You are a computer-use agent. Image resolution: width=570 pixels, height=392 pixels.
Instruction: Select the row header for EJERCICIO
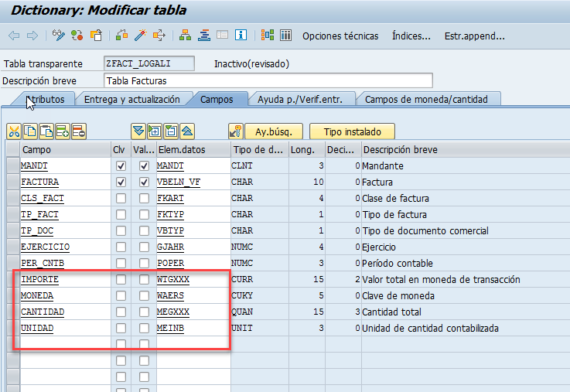click(13, 247)
